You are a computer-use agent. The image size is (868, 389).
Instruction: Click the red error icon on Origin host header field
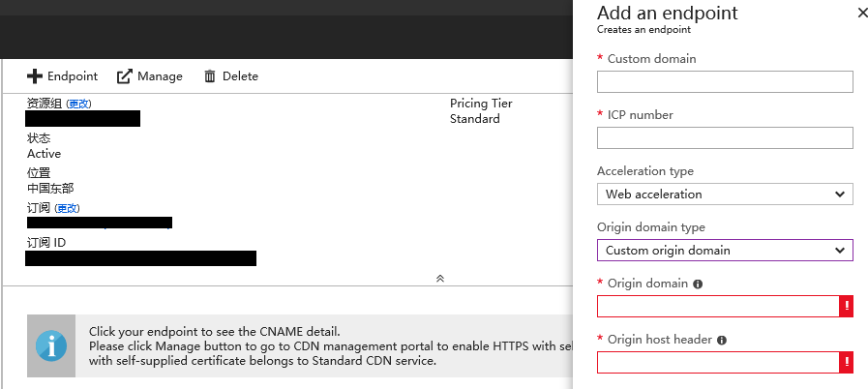click(x=846, y=363)
